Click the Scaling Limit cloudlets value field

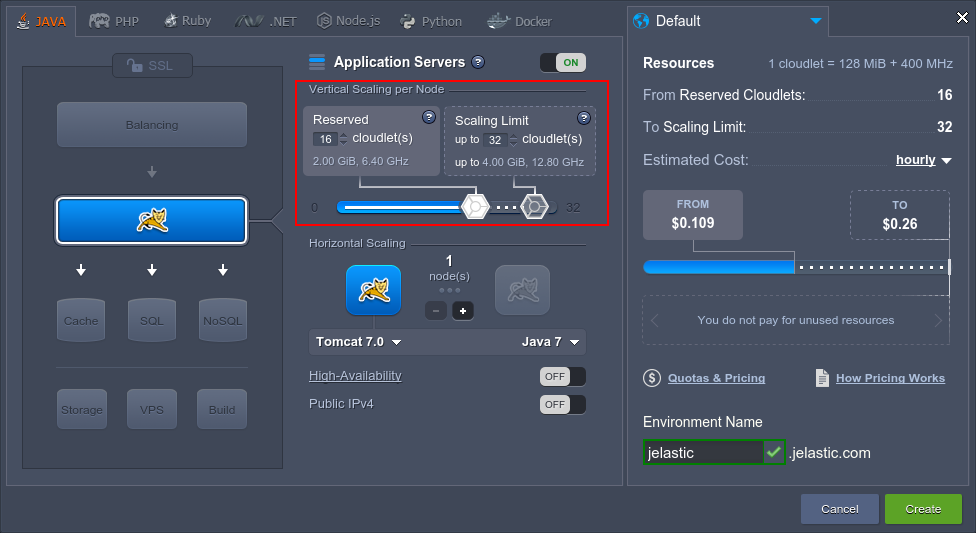(495, 140)
